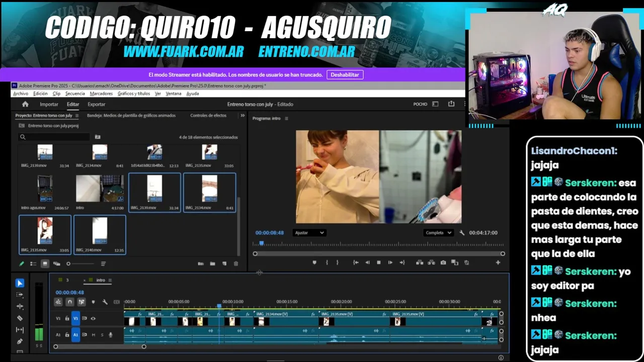This screenshot has width=644, height=362.
Task: Toggle V1 track lock
Action: [x=67, y=318]
